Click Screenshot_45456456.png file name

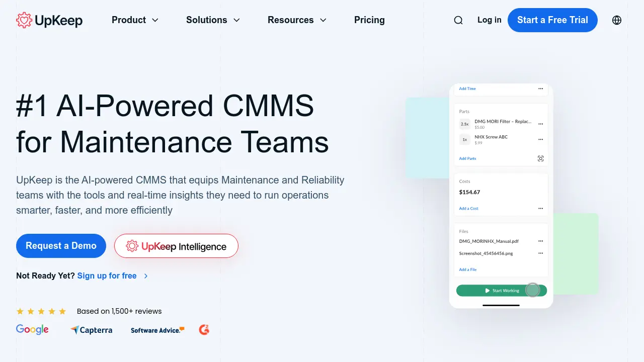pos(486,253)
